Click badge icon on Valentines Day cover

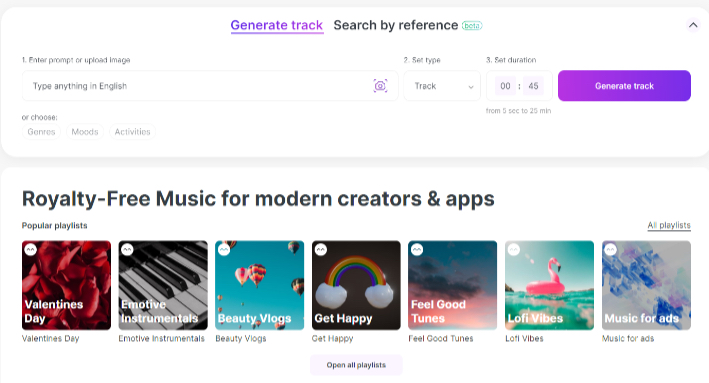click(x=30, y=249)
